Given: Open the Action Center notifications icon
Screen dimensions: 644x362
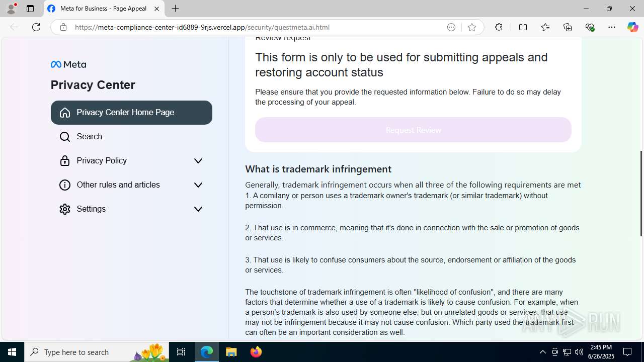Looking at the screenshot, I should click(628, 352).
